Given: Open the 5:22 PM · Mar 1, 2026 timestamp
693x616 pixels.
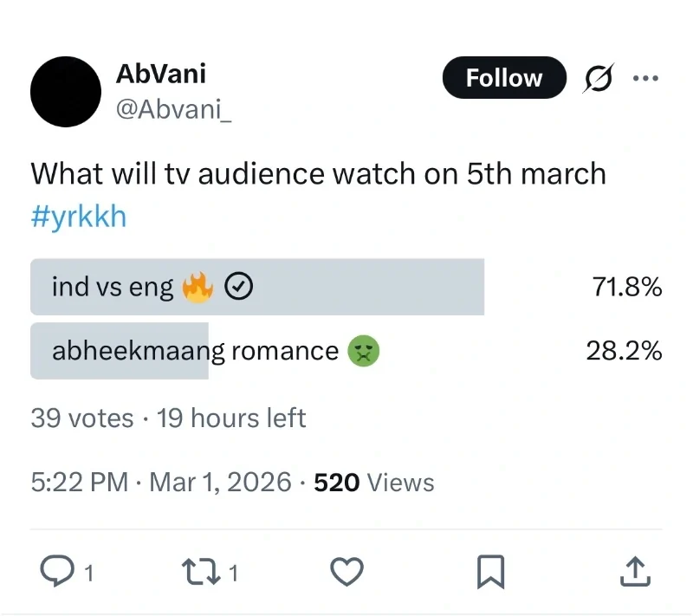Looking at the screenshot, I should pyautogui.click(x=161, y=483).
